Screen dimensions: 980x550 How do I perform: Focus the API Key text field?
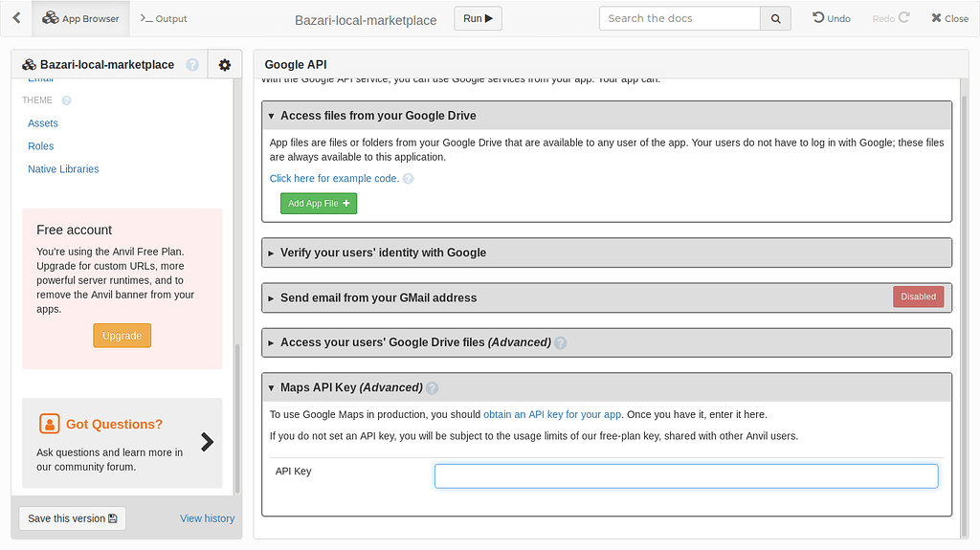tap(685, 476)
